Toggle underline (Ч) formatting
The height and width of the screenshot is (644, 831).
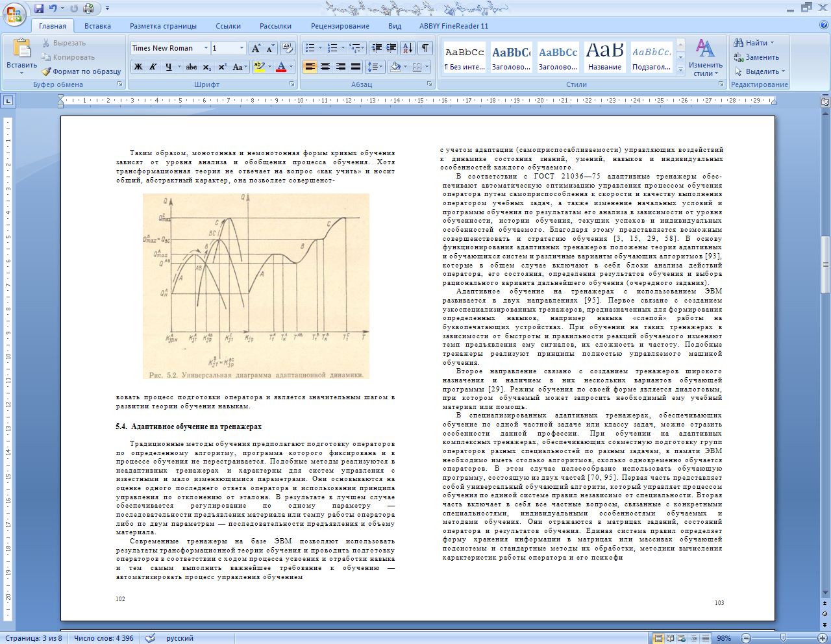tap(168, 67)
